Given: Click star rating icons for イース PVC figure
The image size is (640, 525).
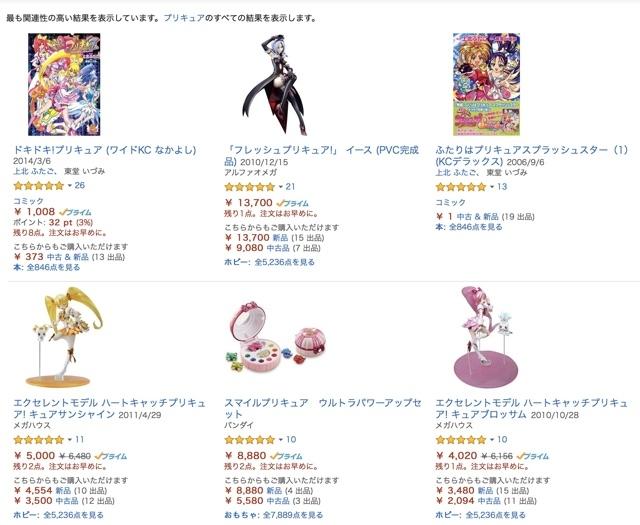Looking at the screenshot, I should (249, 186).
